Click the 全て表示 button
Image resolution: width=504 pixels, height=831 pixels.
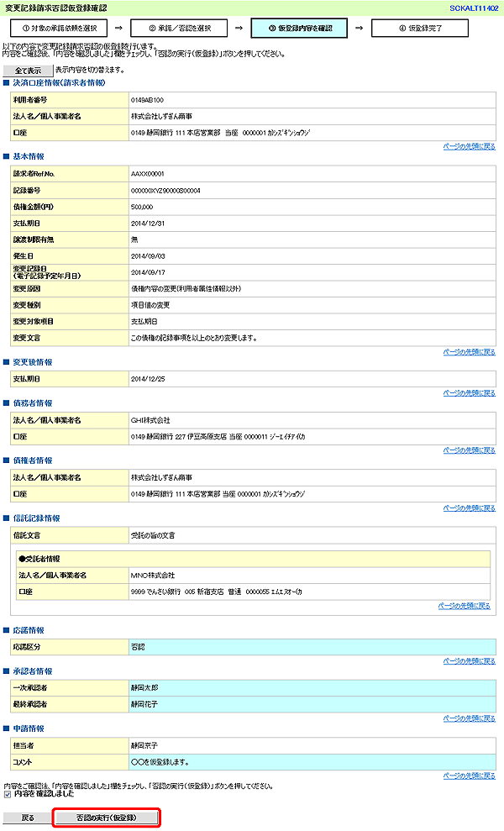[28, 71]
